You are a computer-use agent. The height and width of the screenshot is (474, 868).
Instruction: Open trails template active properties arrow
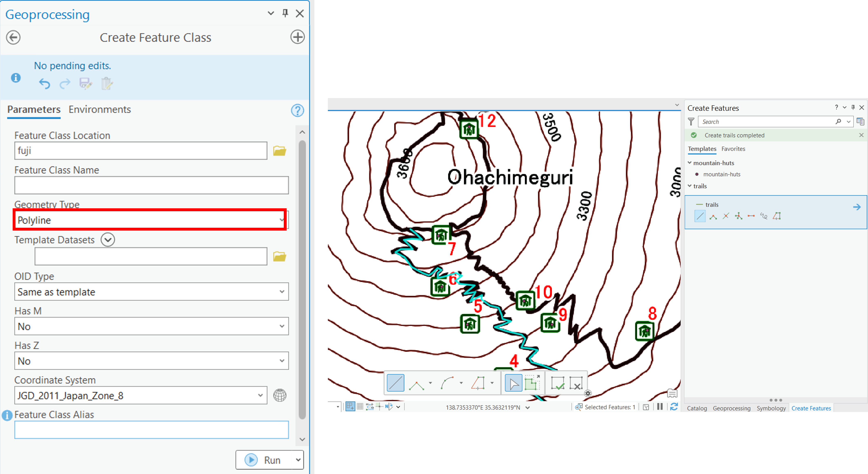[x=857, y=207]
